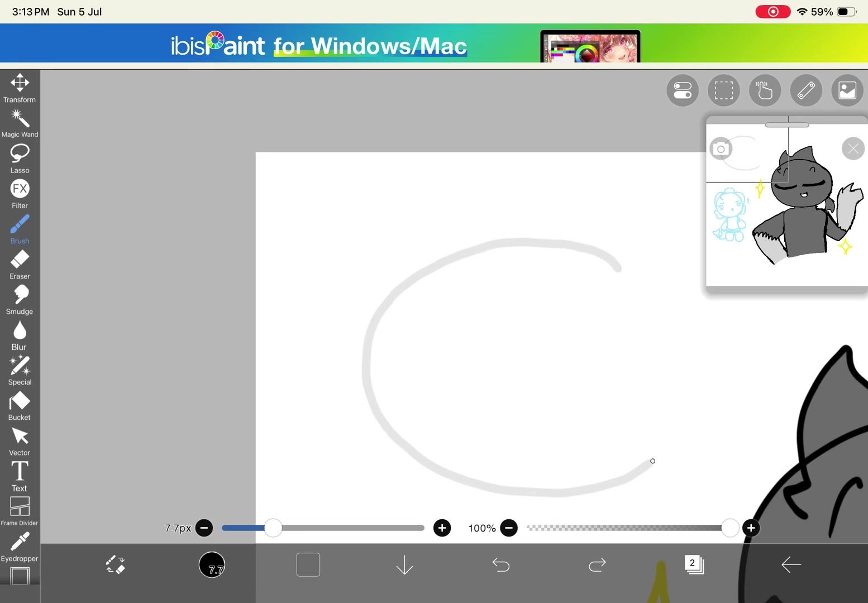Undo the last stroke

point(501,565)
